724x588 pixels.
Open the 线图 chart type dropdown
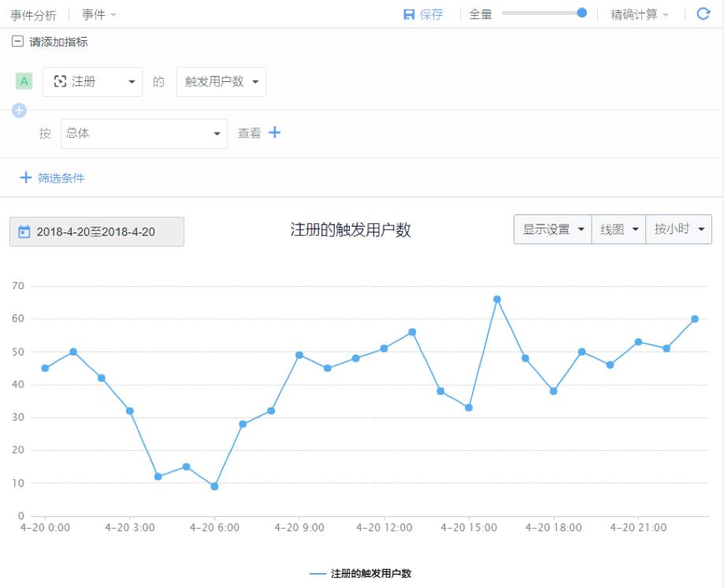[x=618, y=229]
